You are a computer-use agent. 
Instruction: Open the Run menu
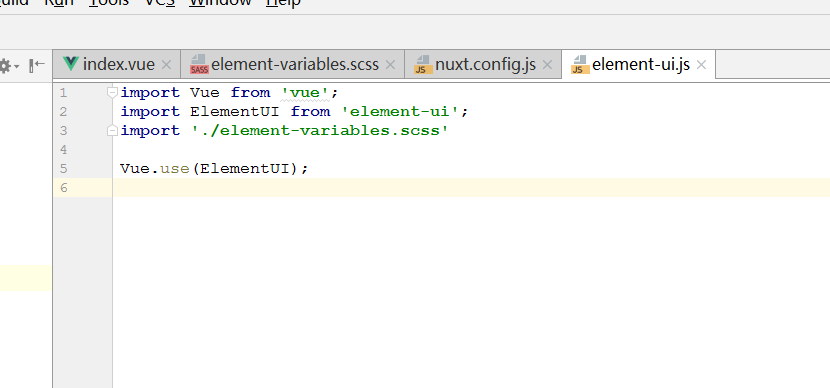[58, 3]
